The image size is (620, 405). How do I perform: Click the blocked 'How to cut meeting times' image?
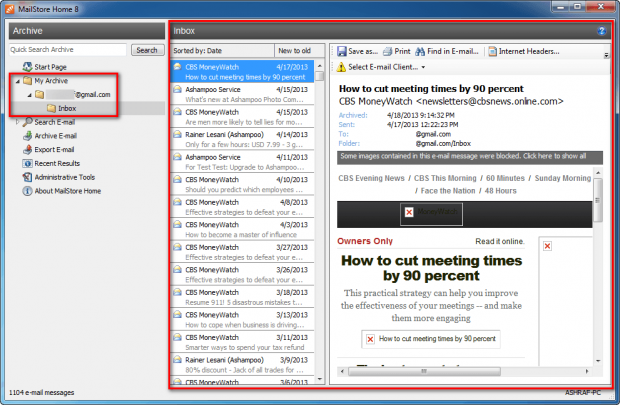click(431, 339)
